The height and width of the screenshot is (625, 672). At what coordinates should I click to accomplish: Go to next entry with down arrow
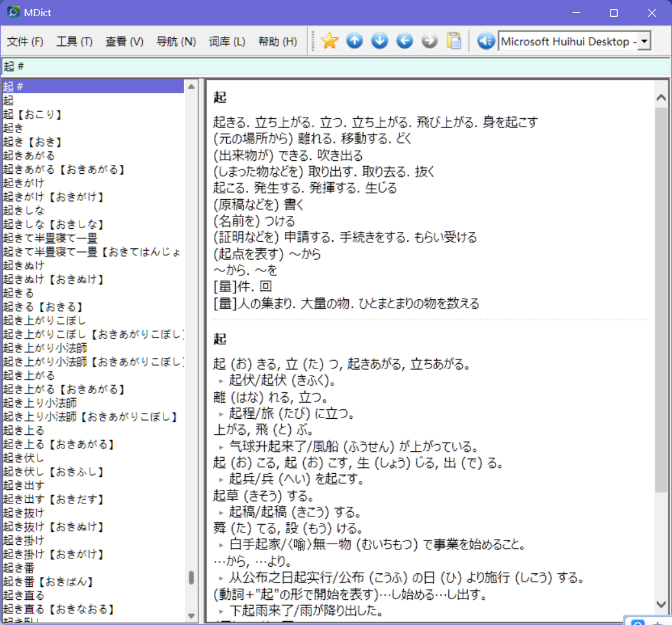379,41
